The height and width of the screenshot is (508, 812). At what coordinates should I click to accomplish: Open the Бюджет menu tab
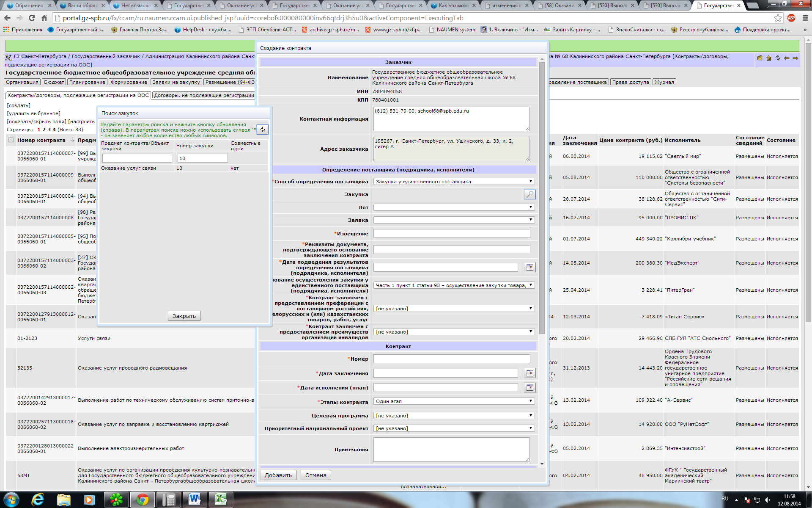(54, 82)
